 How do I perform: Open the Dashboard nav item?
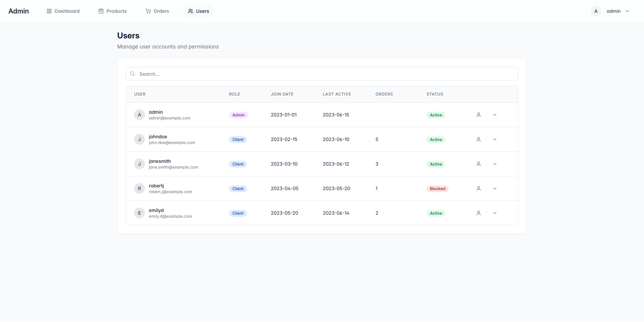(x=63, y=11)
